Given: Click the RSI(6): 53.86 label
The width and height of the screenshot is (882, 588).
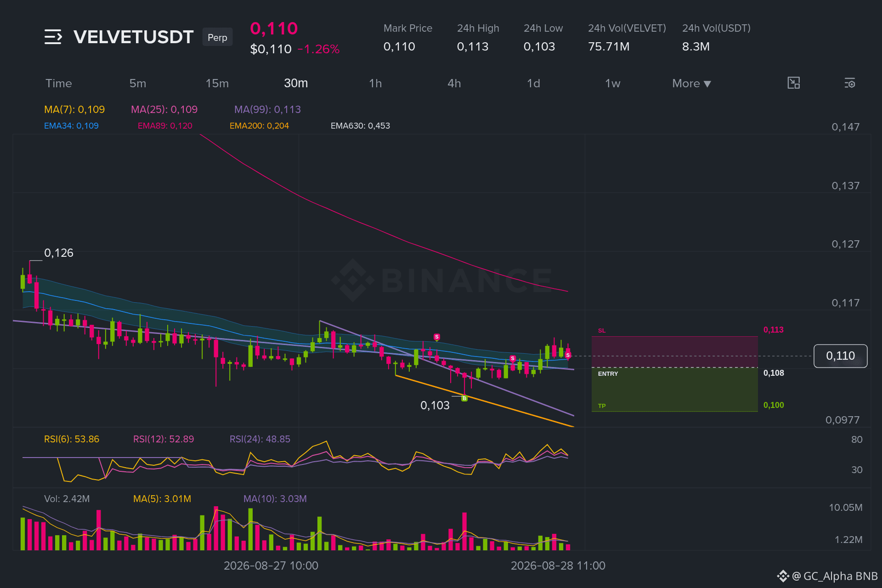Looking at the screenshot, I should click(72, 439).
